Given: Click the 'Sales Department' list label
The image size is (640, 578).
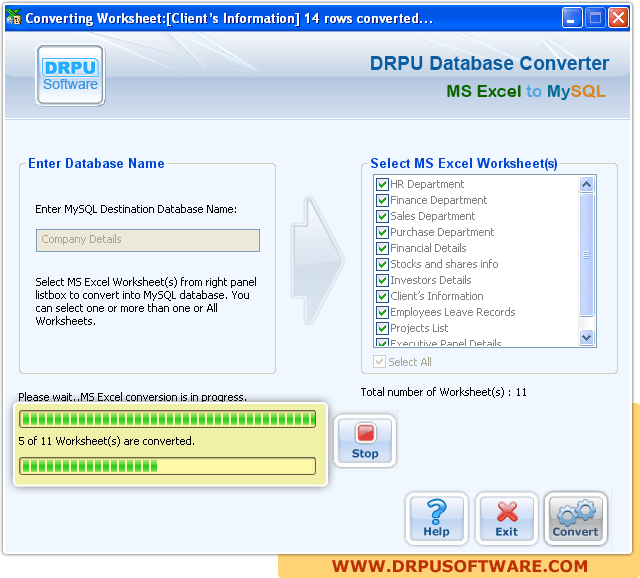Looking at the screenshot, I should coord(433,216).
